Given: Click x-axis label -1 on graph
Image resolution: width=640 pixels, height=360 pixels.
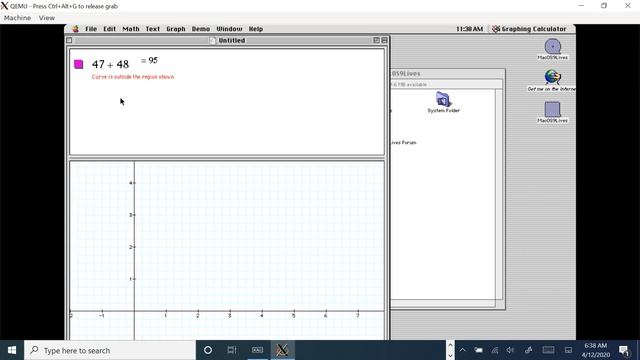Looking at the screenshot, I should pyautogui.click(x=102, y=316).
